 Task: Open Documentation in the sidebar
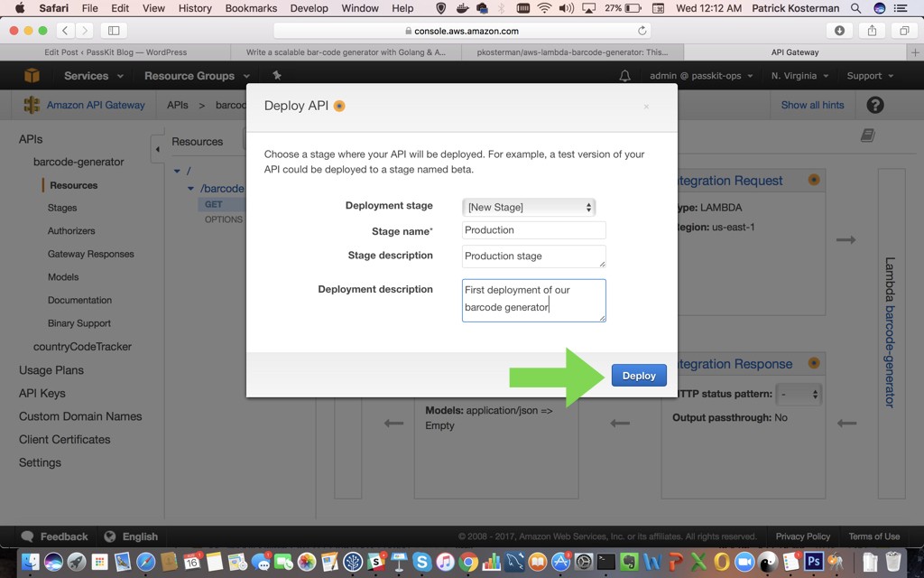79,300
